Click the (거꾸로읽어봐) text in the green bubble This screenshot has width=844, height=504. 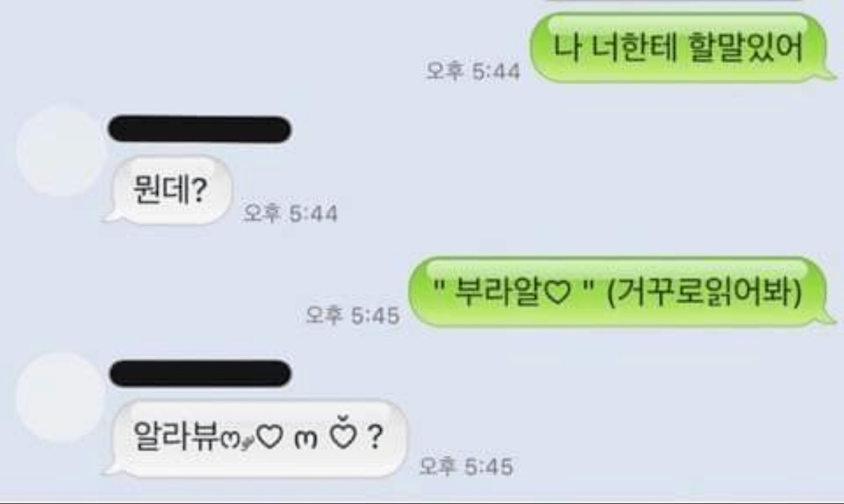704,293
